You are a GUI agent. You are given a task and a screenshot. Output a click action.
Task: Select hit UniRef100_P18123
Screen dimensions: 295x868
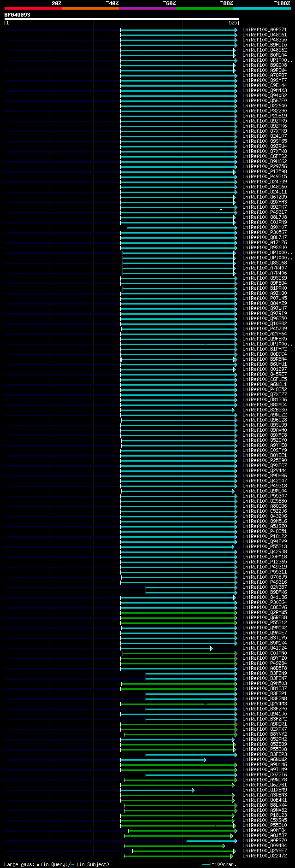click(x=265, y=815)
